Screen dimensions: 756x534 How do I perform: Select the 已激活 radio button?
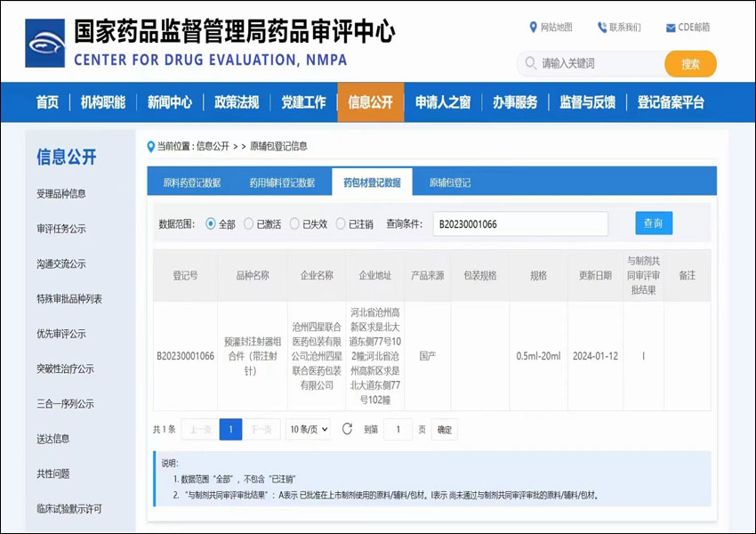[249, 224]
